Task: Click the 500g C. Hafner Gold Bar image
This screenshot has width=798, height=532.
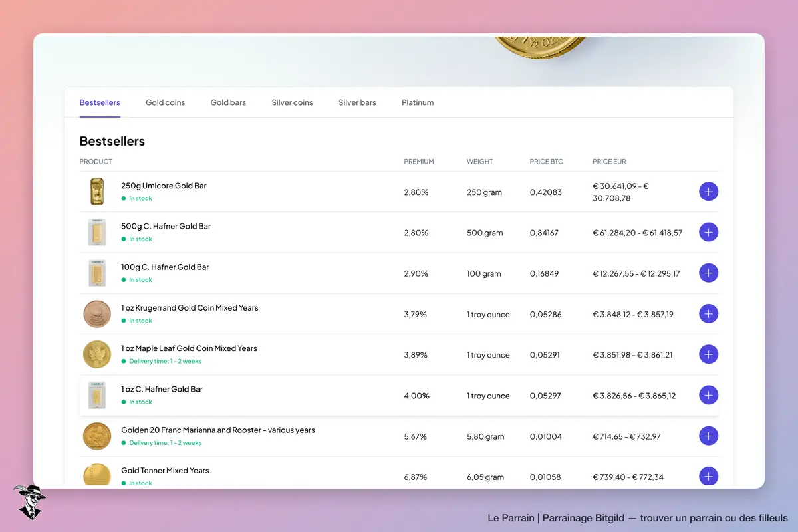Action: pos(97,232)
